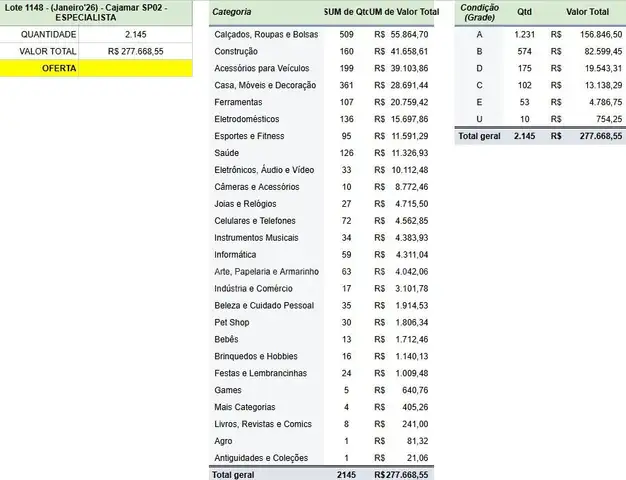Click the Qtd column header
626x480 pixels.
[524, 12]
